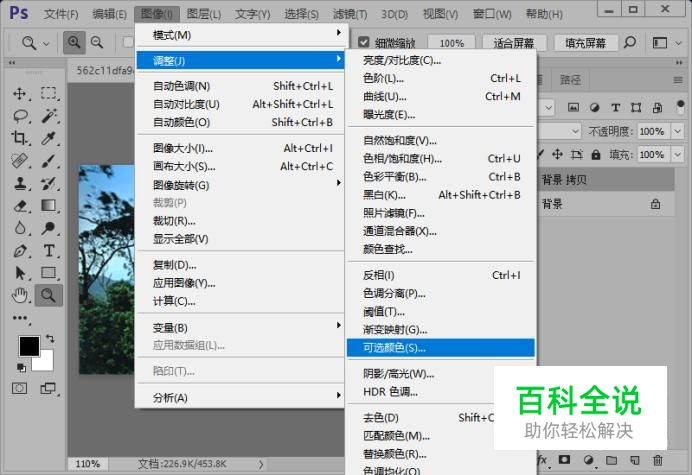Screen dimensions: 692x475
Task: Add a layer mask
Action: pos(564,460)
